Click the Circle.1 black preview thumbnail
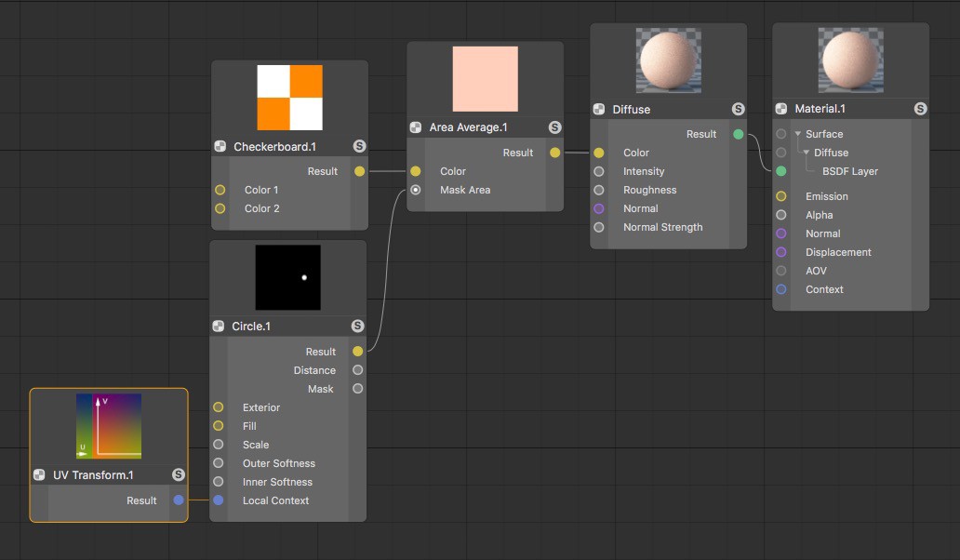The image size is (960, 560). coord(287,277)
